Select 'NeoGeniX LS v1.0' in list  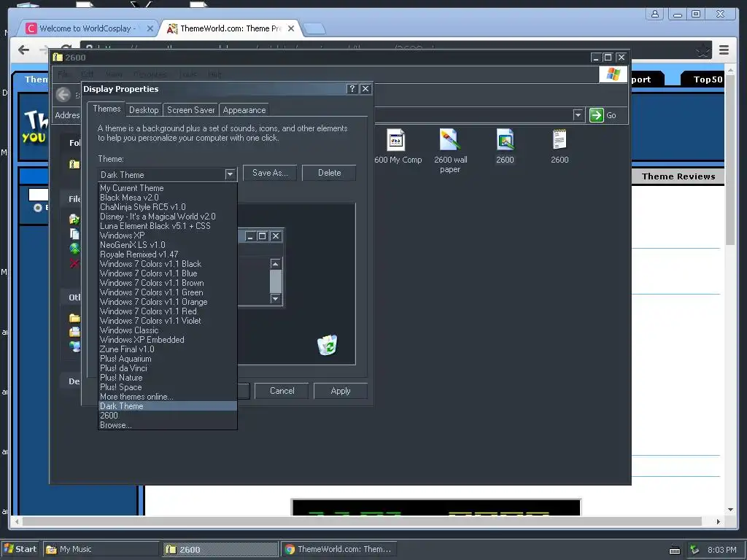click(x=168, y=245)
